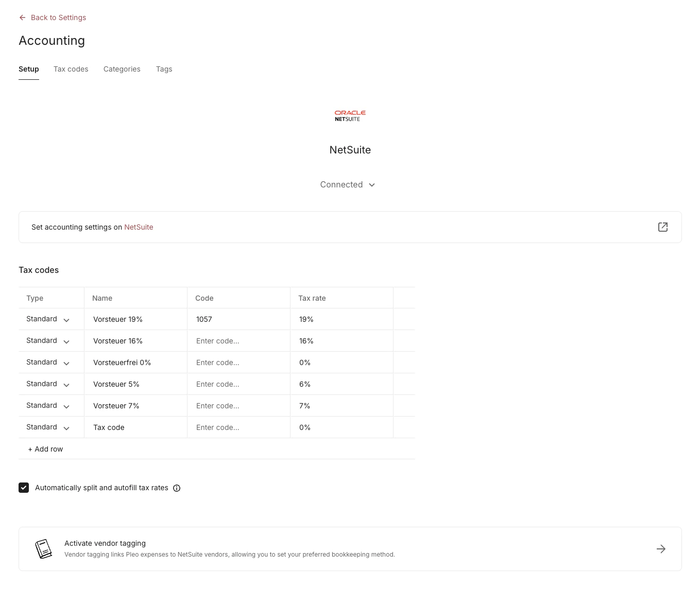Click the info icon beside autofill tax rates
The height and width of the screenshot is (604, 700).
[177, 488]
